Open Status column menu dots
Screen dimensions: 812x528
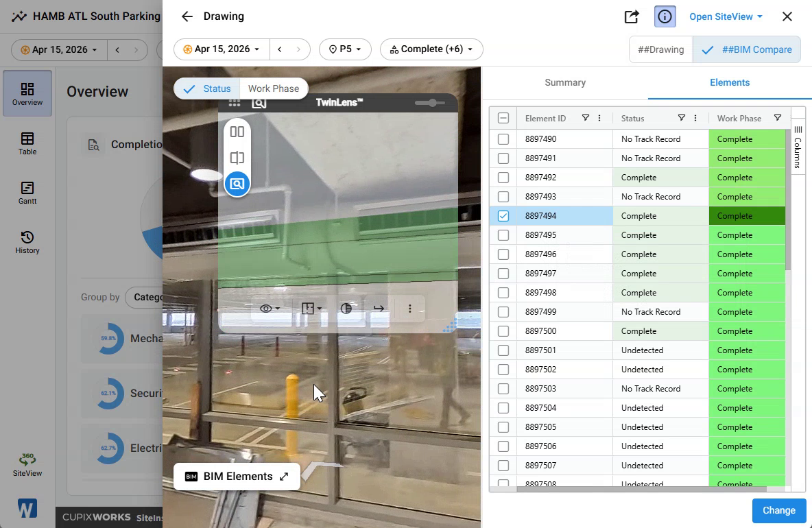695,118
